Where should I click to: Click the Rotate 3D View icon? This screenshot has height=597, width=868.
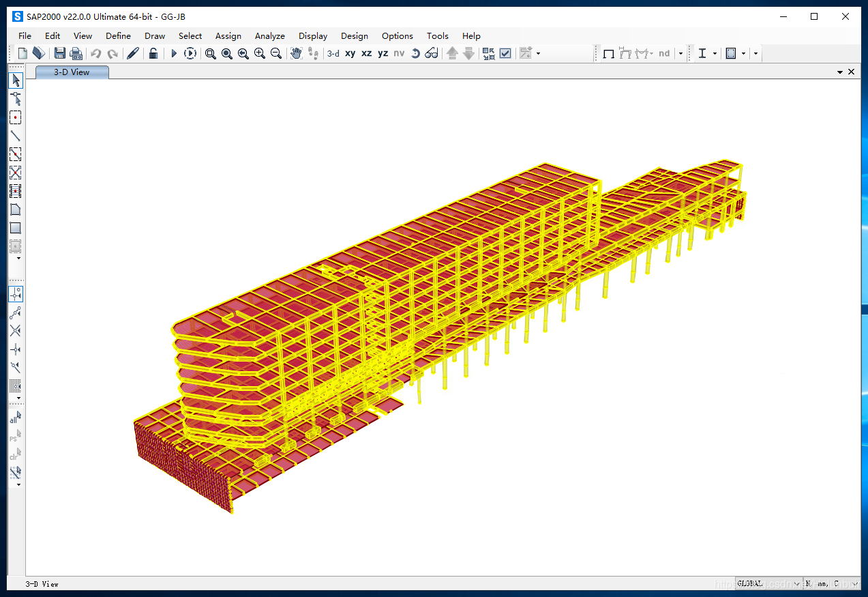point(415,53)
